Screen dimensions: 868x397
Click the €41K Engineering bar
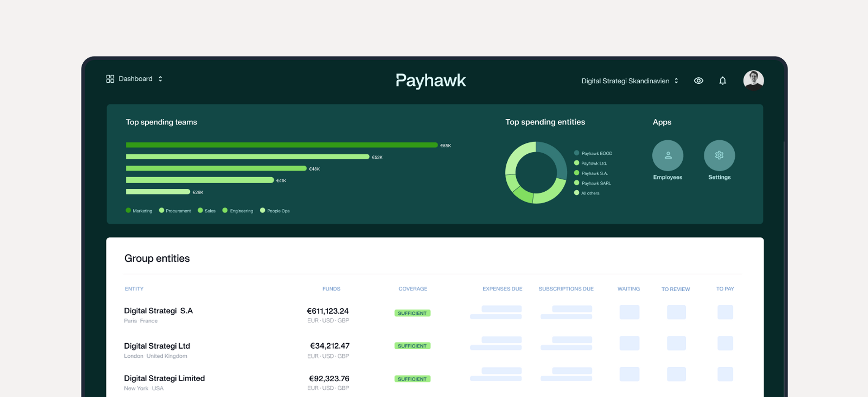click(x=200, y=180)
